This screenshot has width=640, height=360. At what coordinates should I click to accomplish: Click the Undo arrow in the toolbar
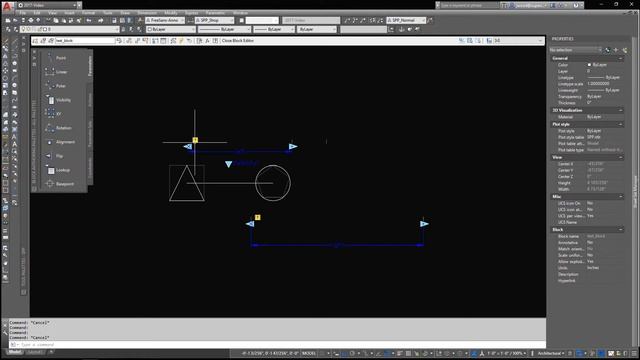coord(89,20)
